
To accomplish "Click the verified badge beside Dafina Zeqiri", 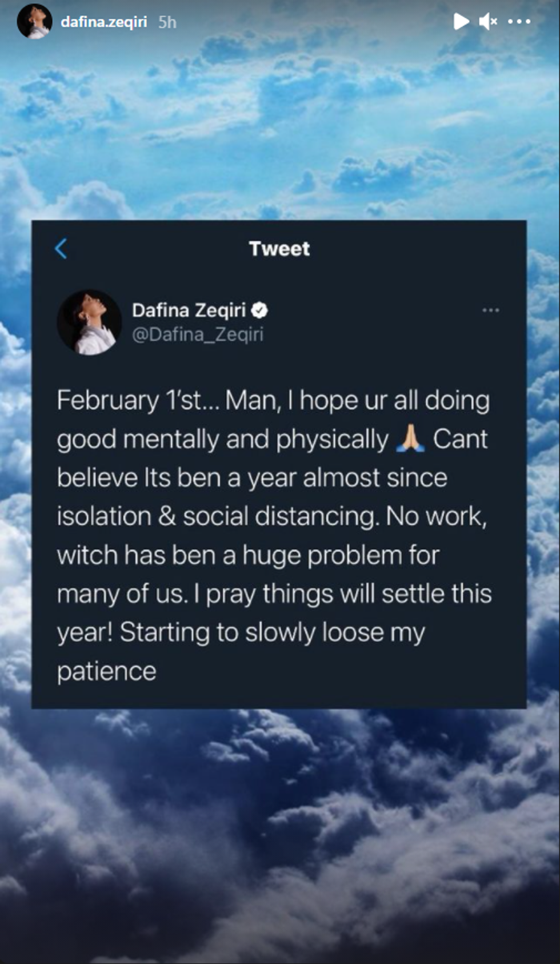I will [x=260, y=310].
